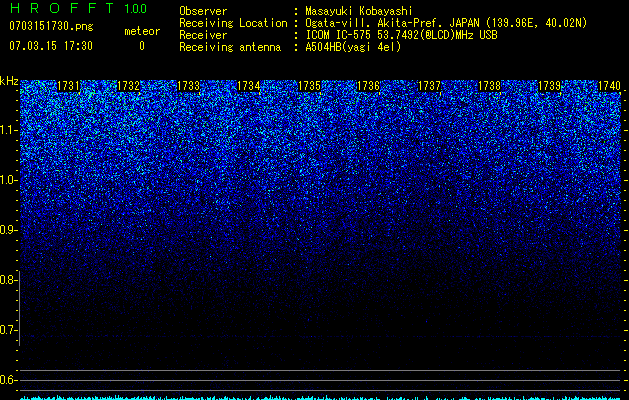Click the 1731 time marker
The width and height of the screenshot is (629, 400).
68,86
